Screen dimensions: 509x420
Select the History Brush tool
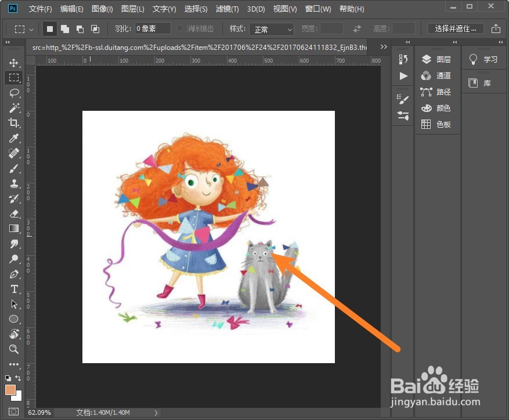click(x=13, y=198)
